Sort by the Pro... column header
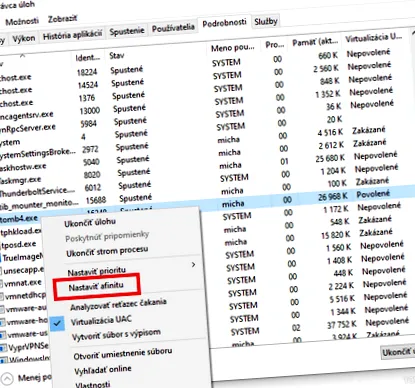 (275, 45)
